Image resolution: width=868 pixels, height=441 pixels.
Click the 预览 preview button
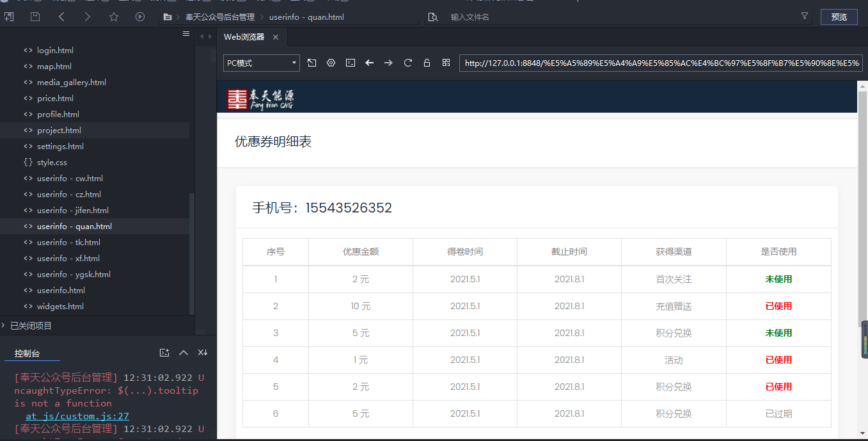pyautogui.click(x=839, y=17)
